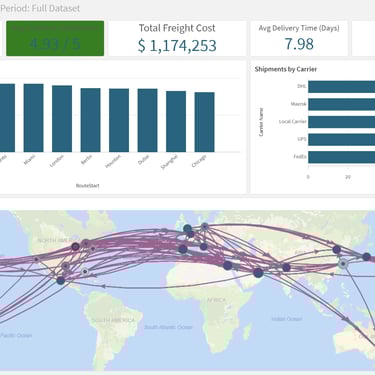The height and width of the screenshot is (375, 375).
Task: Click the Chicago axis label
Action: (199, 161)
